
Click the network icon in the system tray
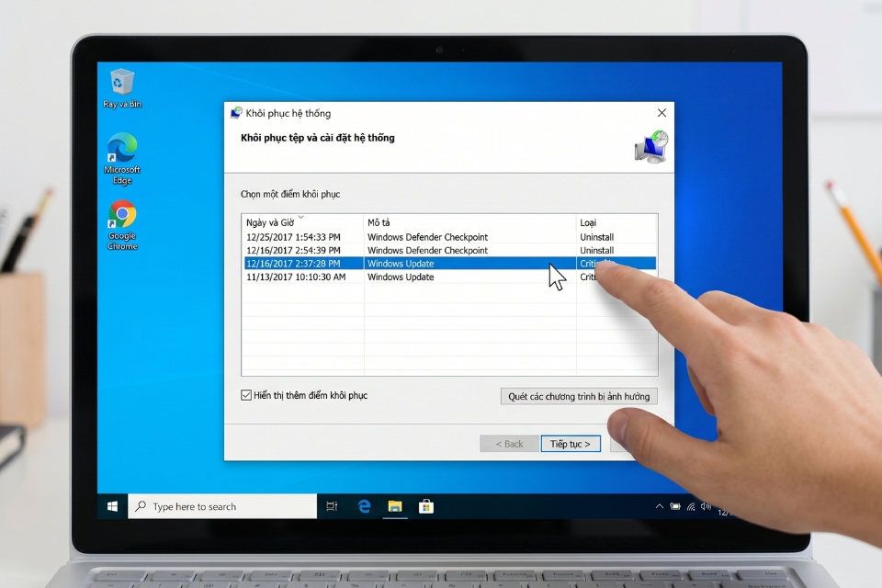689,506
